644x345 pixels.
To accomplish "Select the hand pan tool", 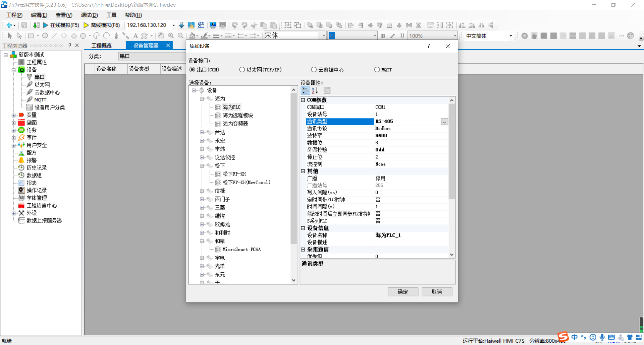I will [161, 36].
